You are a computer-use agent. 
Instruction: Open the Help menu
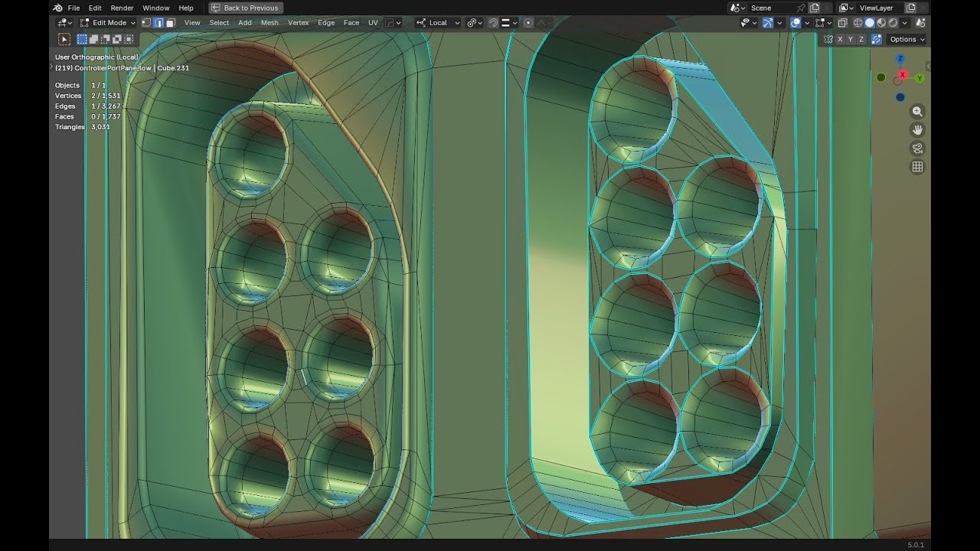(x=186, y=8)
